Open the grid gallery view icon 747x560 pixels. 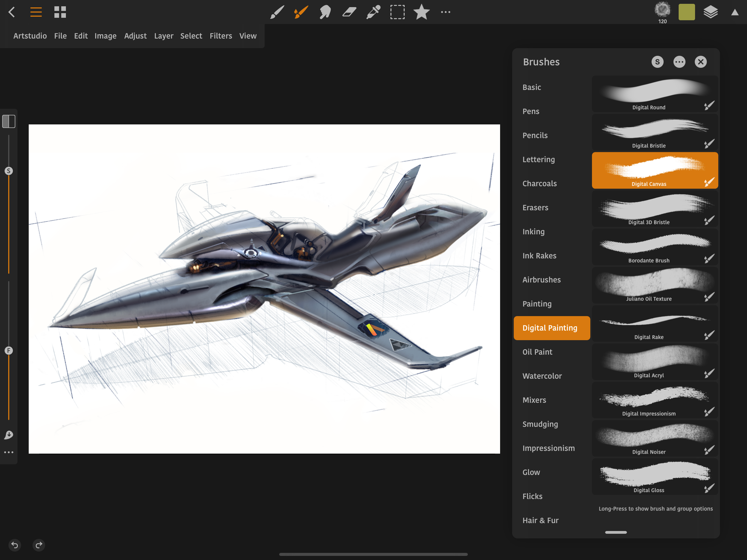coord(60,13)
